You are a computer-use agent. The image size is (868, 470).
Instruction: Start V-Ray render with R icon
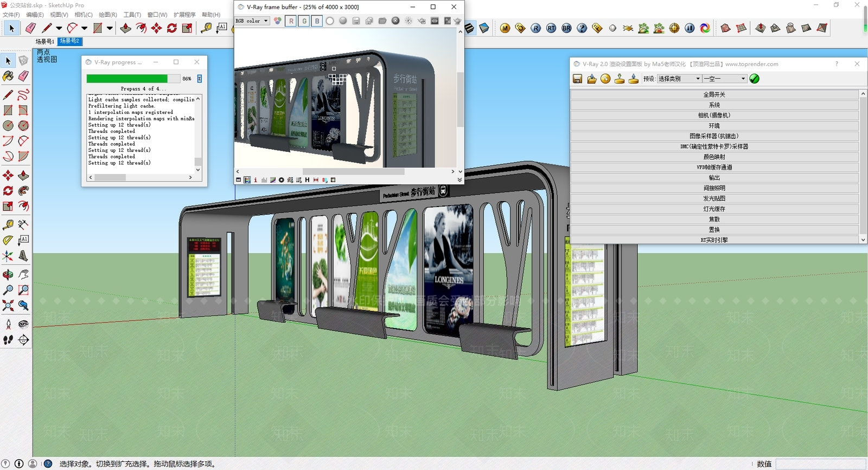point(536,28)
